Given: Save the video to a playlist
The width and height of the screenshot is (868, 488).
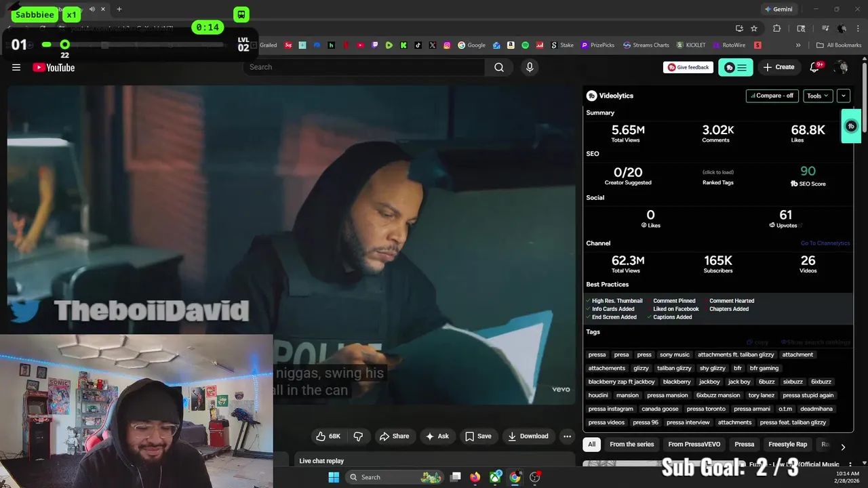Looking at the screenshot, I should pos(478,436).
